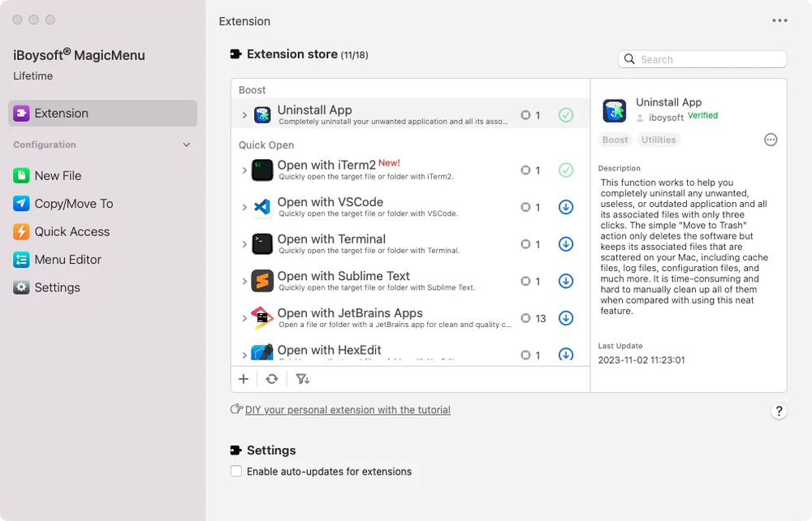Click the magnifier icon in search box
812x521 pixels.
coord(629,59)
